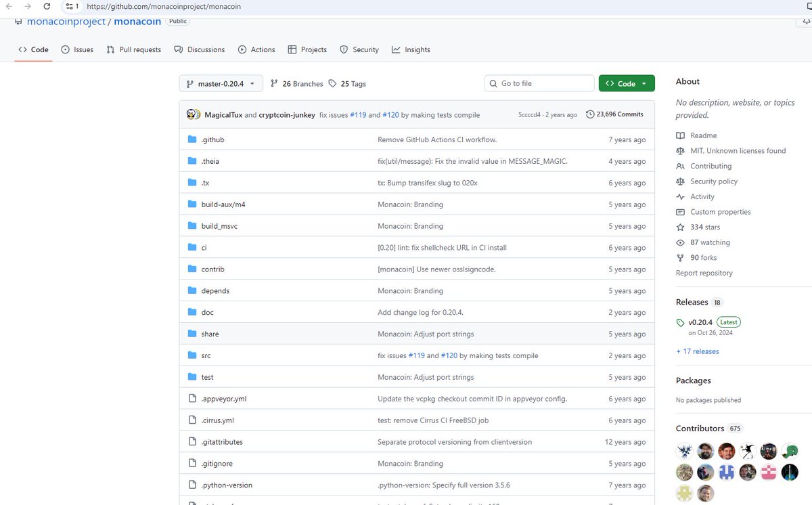Click the browser forward arrow
Screen dimensions: 812x505
[28, 6]
